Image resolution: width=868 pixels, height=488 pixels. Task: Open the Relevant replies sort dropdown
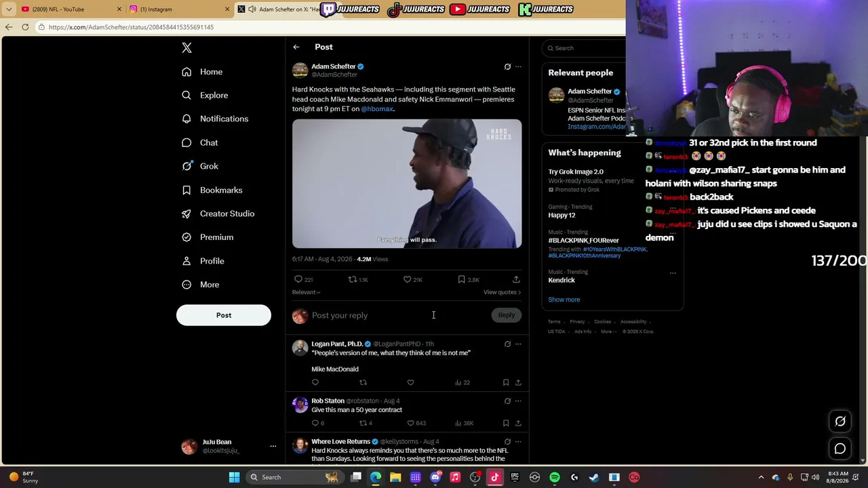coord(306,292)
